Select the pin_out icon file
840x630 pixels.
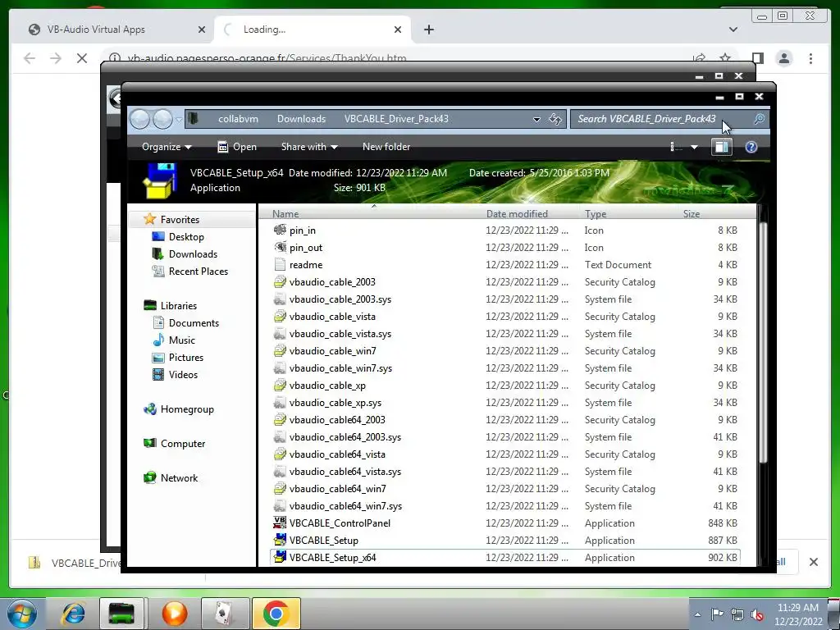click(305, 248)
